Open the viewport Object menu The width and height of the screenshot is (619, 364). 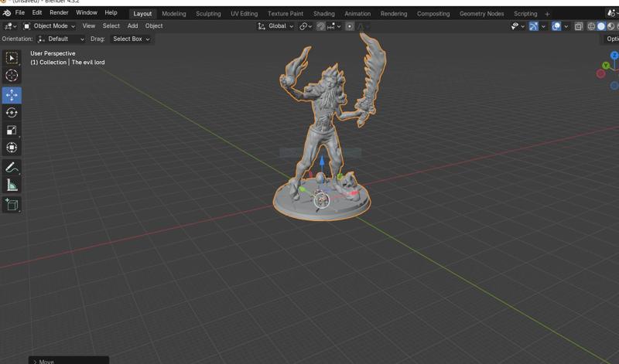154,26
